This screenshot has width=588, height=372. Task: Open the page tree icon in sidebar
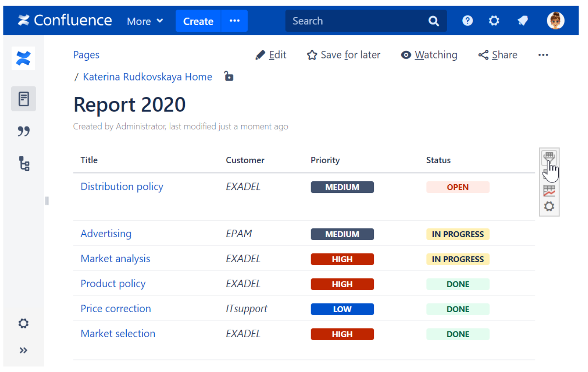point(24,164)
